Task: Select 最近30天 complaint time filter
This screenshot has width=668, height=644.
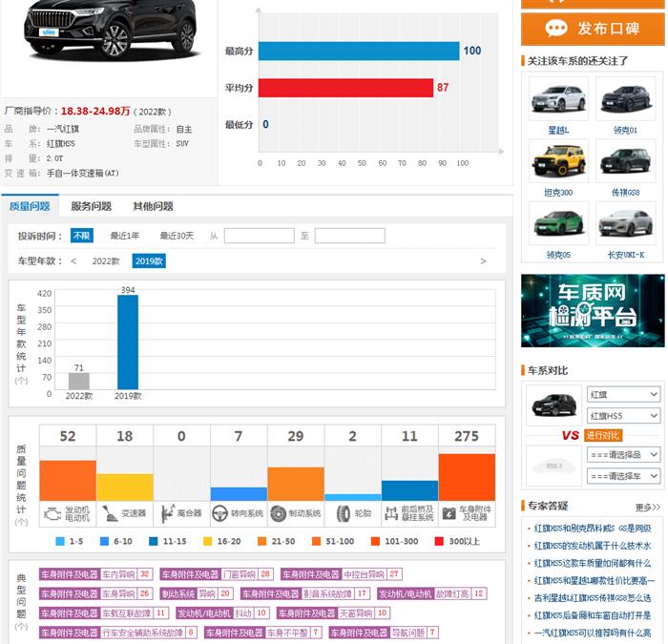Action: coord(177,236)
